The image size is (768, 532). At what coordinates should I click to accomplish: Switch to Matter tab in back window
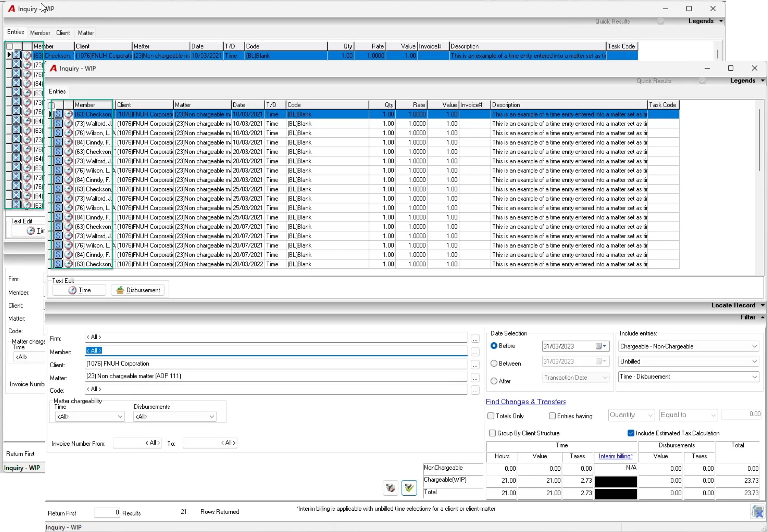pyautogui.click(x=86, y=33)
